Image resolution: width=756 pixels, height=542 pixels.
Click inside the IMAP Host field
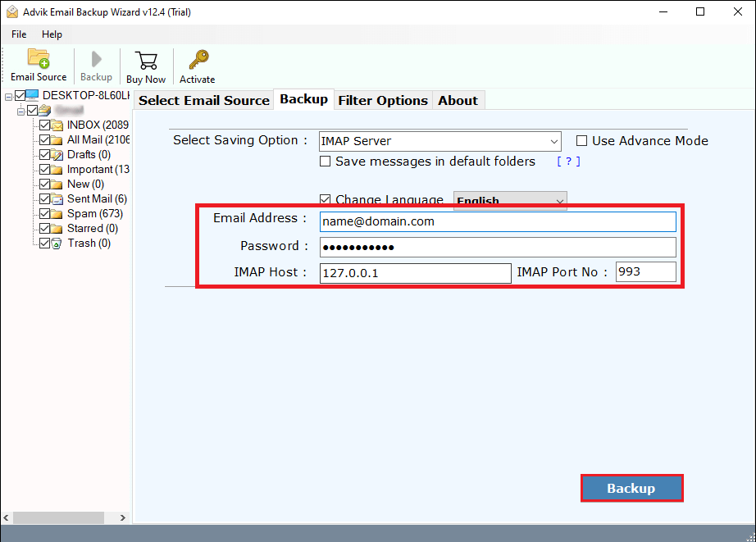(x=414, y=271)
